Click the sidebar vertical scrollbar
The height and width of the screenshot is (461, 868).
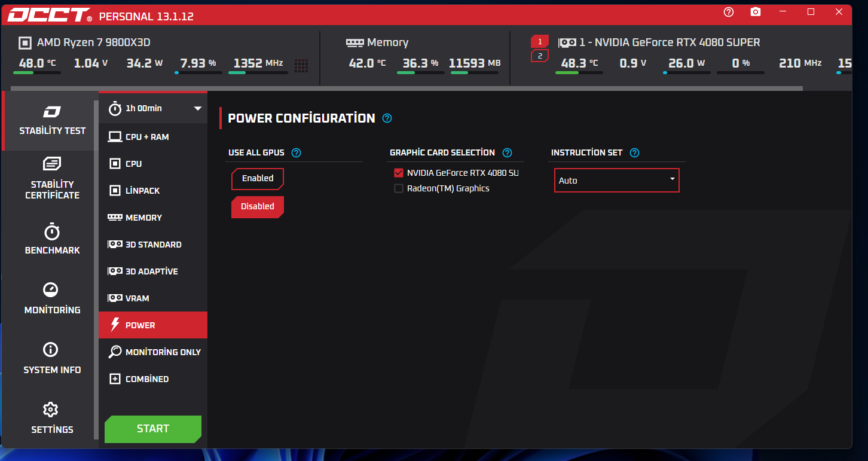point(96,269)
